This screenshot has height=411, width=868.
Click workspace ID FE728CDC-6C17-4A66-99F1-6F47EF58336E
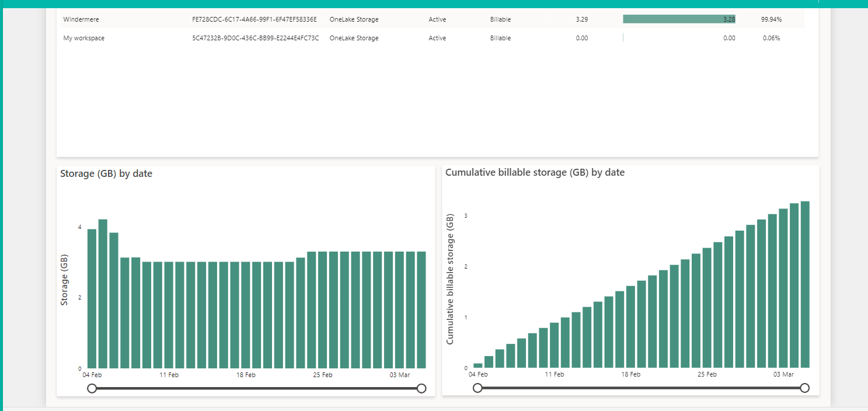click(x=255, y=19)
